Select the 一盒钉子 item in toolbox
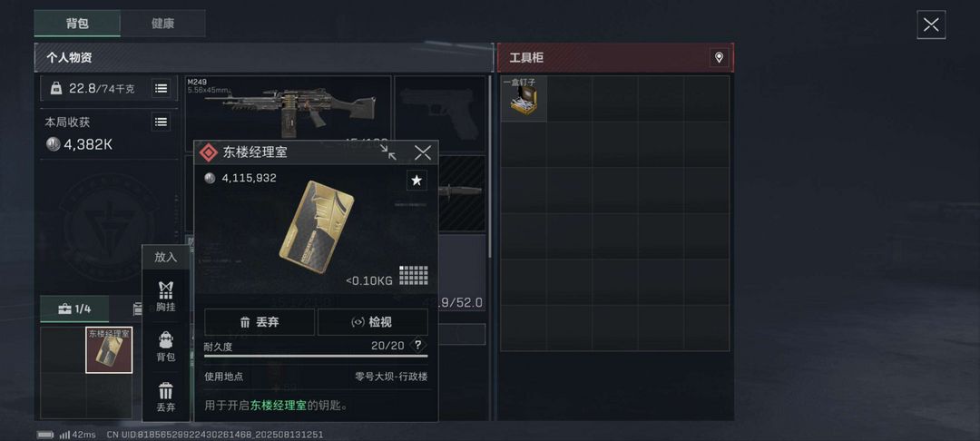The image size is (980, 441). [524, 98]
